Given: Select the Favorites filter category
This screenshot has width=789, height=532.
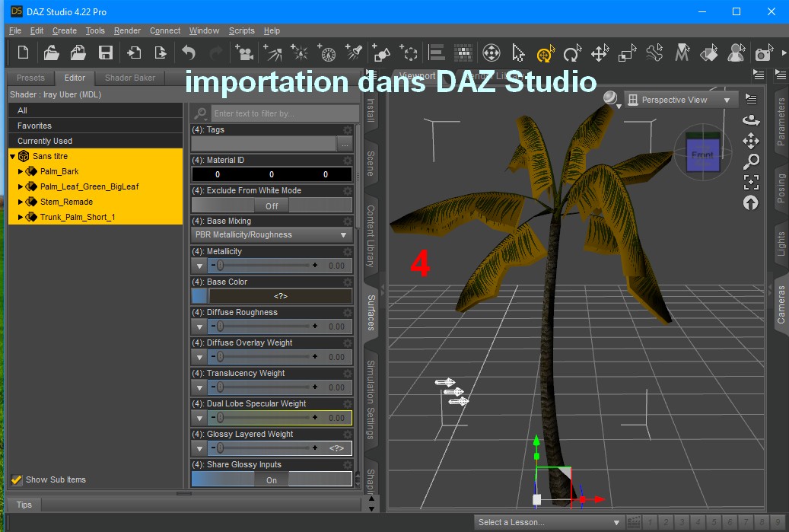Looking at the screenshot, I should pos(96,126).
